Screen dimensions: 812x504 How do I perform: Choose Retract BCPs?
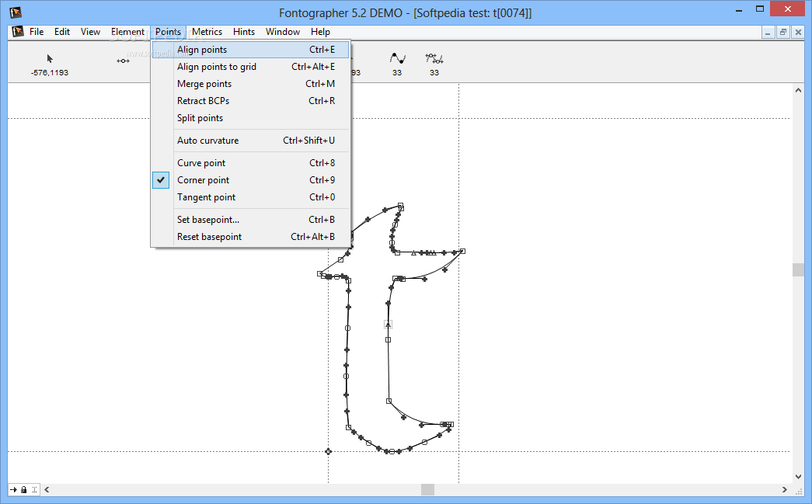[251, 101]
